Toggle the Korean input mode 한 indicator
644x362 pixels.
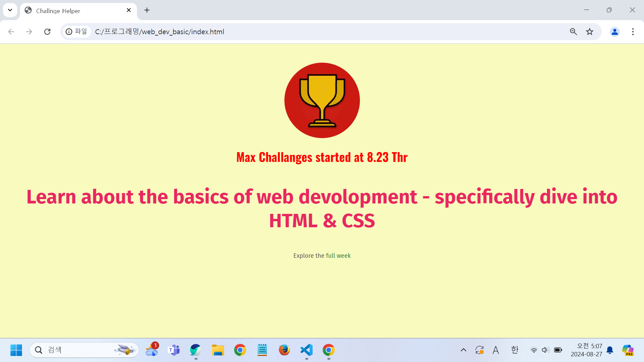515,350
